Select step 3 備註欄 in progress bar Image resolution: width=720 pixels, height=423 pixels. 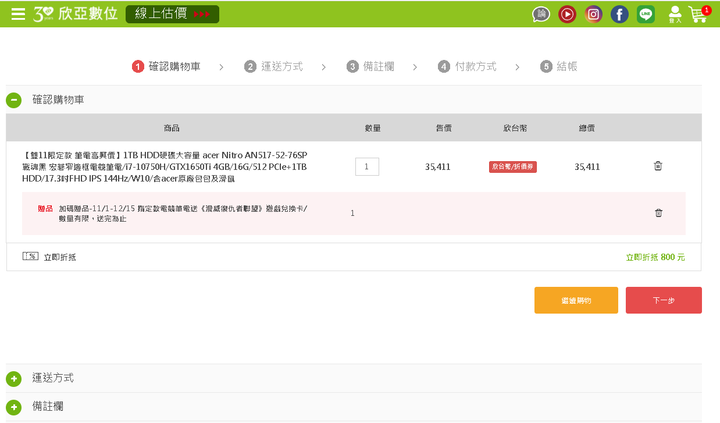[x=371, y=67]
